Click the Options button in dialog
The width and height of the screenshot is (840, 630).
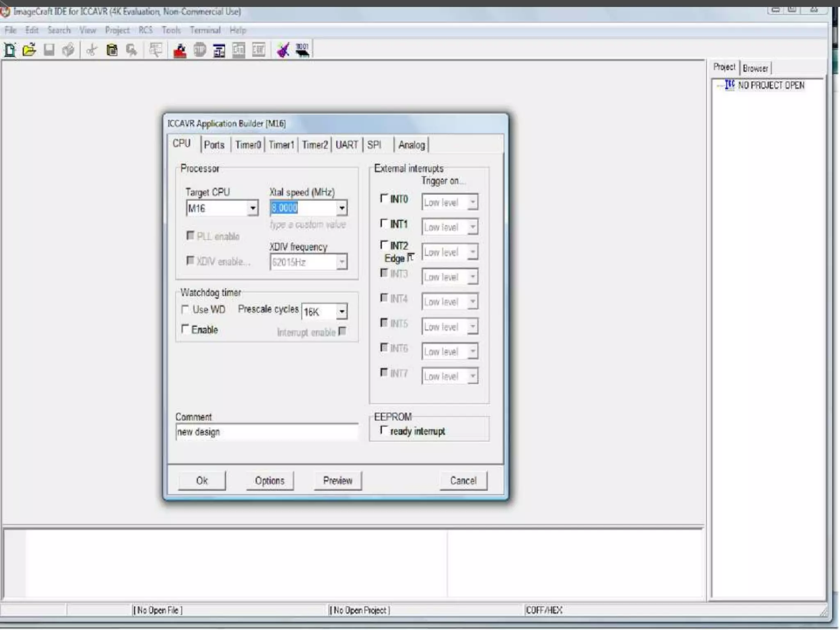[269, 480]
